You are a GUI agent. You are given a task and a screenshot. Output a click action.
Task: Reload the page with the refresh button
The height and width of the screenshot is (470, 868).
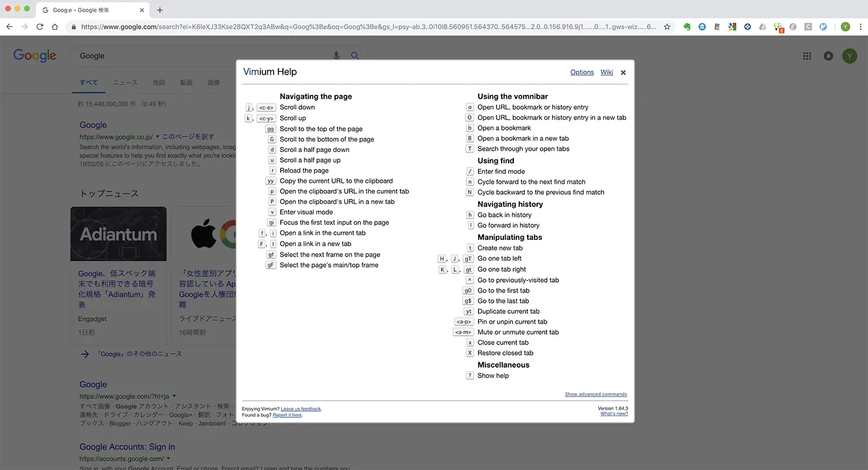click(x=40, y=27)
